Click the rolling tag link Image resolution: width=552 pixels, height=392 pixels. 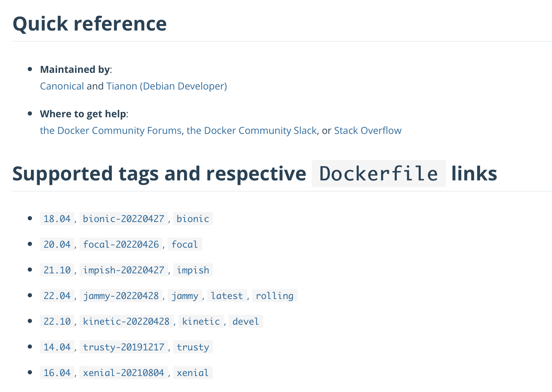click(275, 296)
